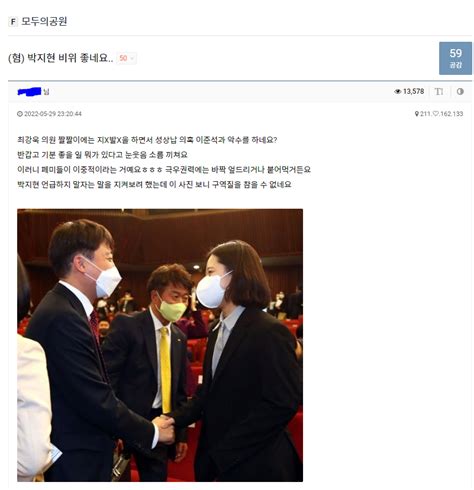Screen dimensions: 474x490
Task: Click the 162.133 number after the heart
Action: tap(451, 114)
